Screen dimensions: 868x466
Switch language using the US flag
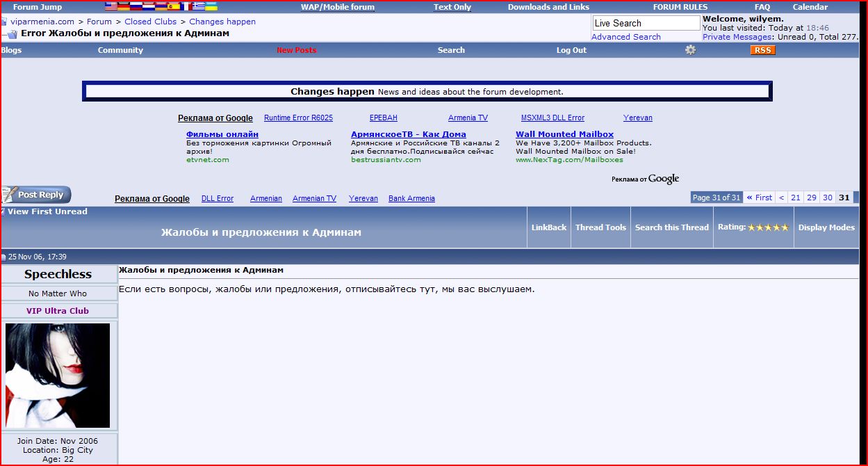coord(110,7)
